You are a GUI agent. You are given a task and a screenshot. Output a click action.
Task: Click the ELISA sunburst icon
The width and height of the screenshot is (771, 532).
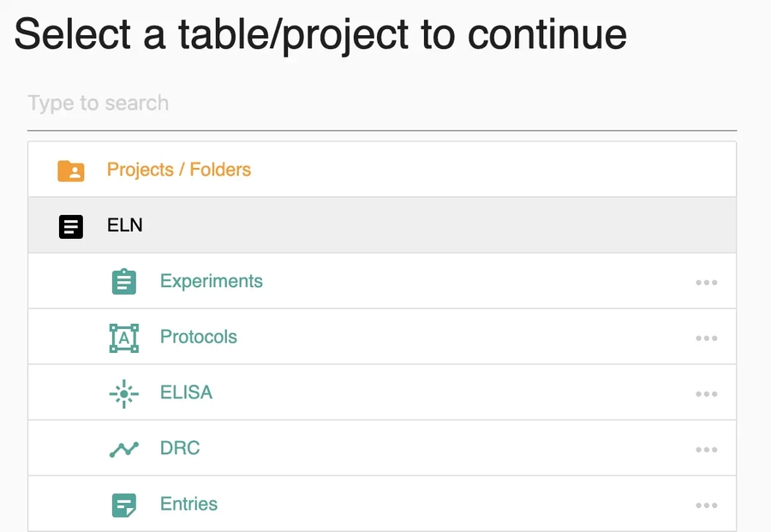pyautogui.click(x=124, y=393)
